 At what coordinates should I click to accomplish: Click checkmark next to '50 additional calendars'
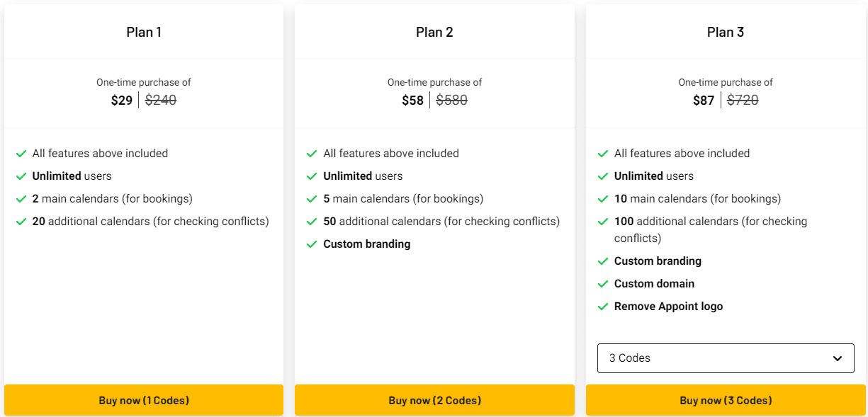click(312, 222)
